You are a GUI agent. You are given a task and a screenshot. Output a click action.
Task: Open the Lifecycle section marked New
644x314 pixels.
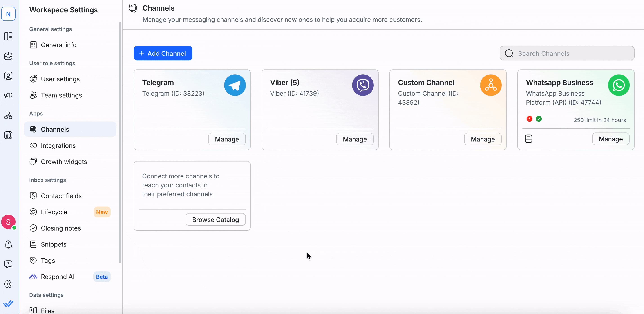pyautogui.click(x=54, y=212)
